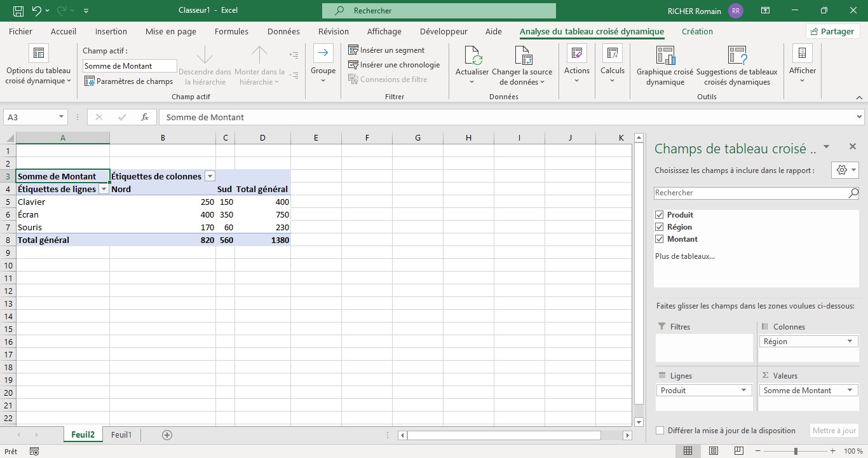Viewport: 868px width, 458px height.
Task: Click Graphique croisé dynamique
Action: coord(665,66)
